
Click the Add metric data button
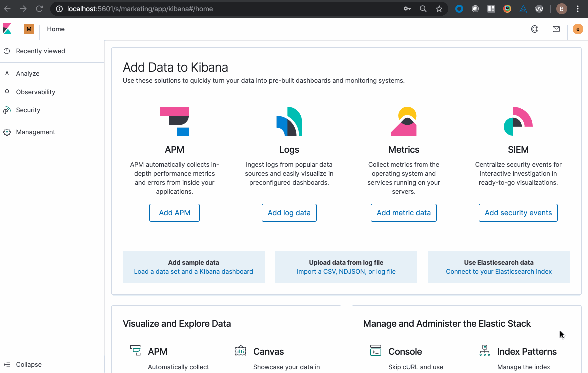pyautogui.click(x=404, y=213)
